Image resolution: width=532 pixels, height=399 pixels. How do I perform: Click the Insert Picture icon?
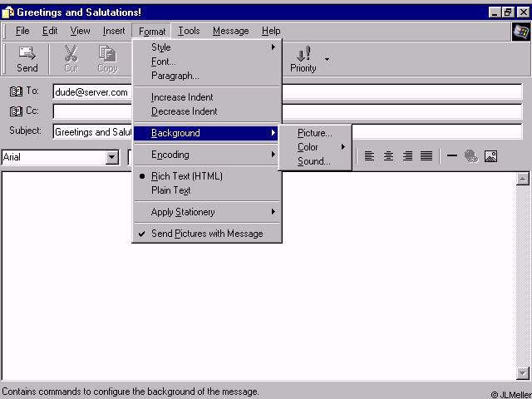490,156
